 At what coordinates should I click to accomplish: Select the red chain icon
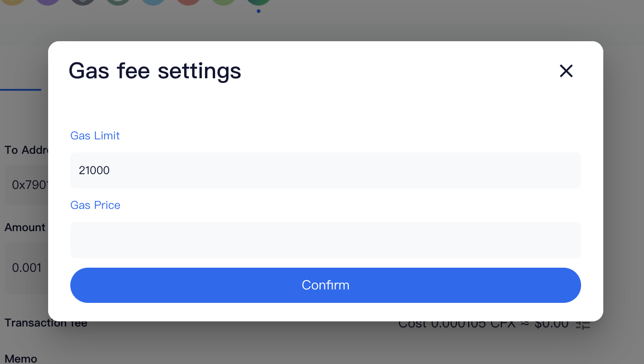pyautogui.click(x=188, y=1)
